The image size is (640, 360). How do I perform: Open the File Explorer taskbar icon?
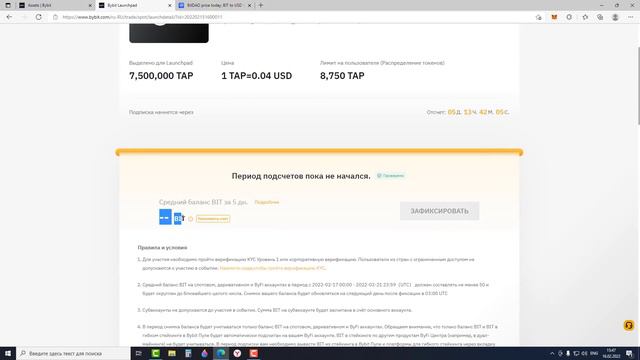coord(172,353)
